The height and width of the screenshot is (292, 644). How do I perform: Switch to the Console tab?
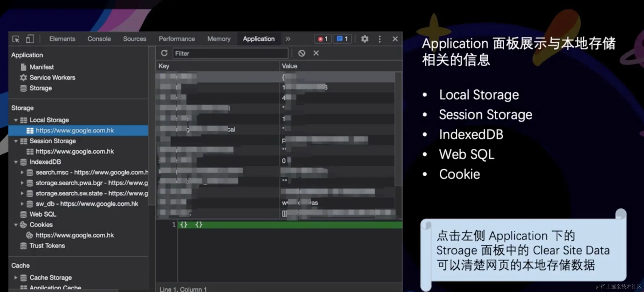[99, 39]
